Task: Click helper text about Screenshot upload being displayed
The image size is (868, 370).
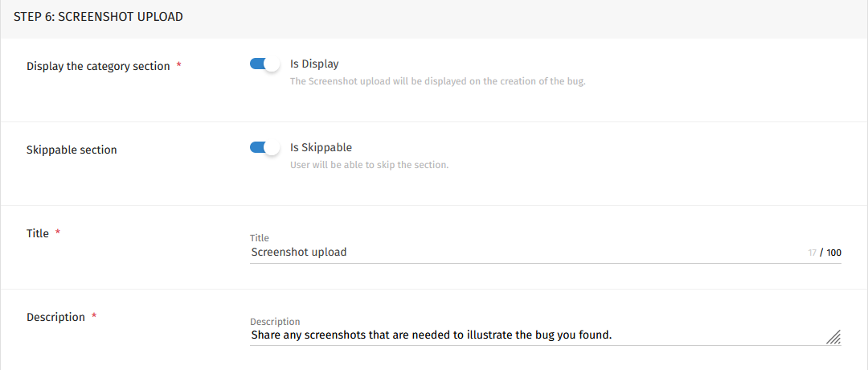Action: tap(437, 81)
